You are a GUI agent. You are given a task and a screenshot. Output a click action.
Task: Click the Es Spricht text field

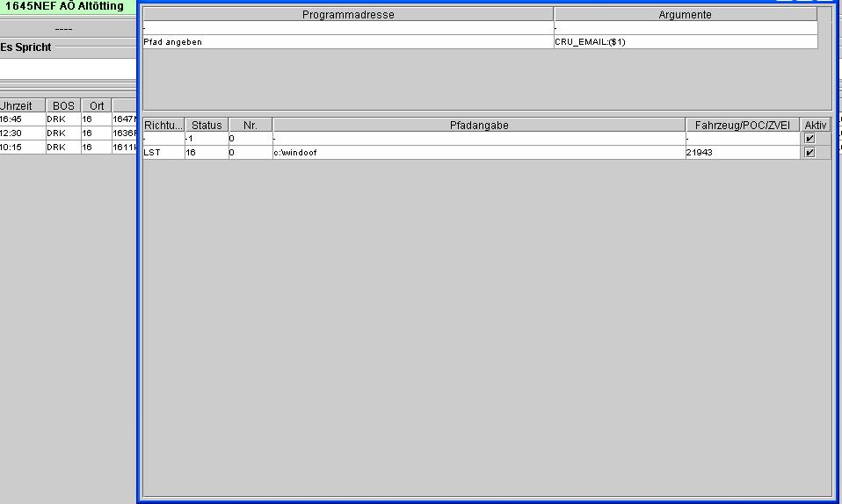(x=68, y=68)
